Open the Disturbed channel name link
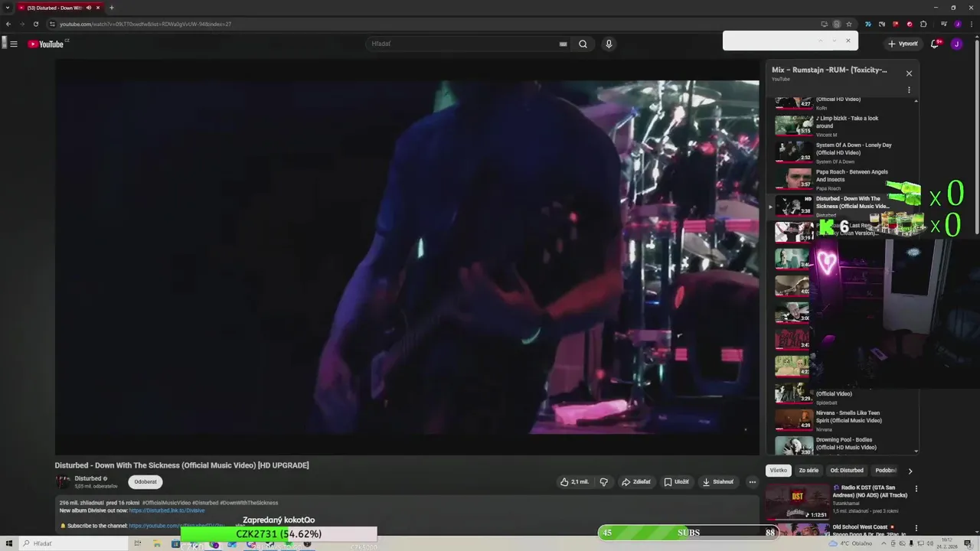The image size is (980, 551). coord(88,478)
